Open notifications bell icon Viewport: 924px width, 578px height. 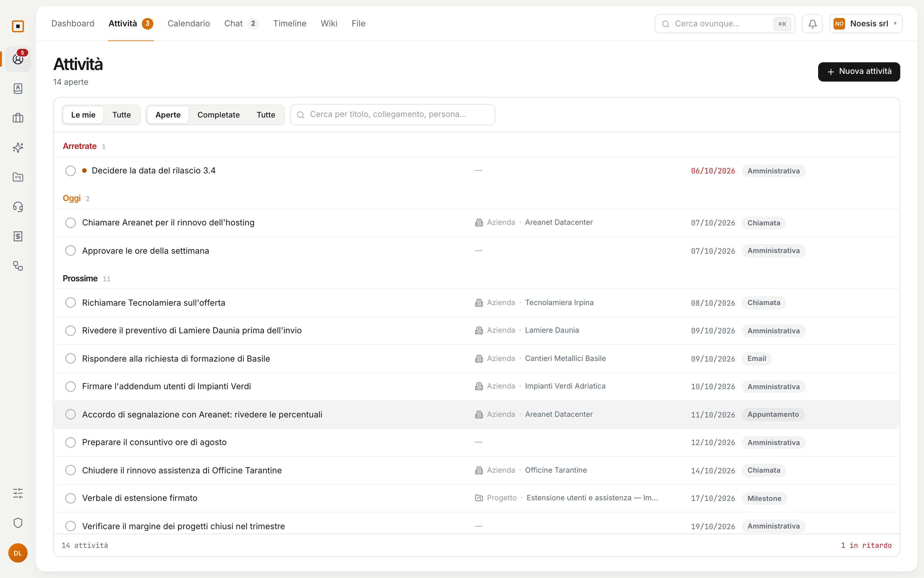click(812, 24)
